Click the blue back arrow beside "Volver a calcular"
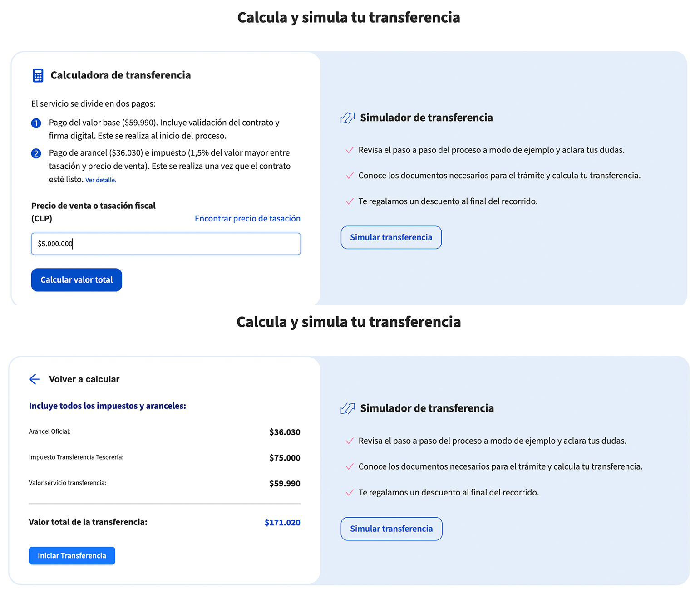This screenshot has height=598, width=700. coord(35,379)
